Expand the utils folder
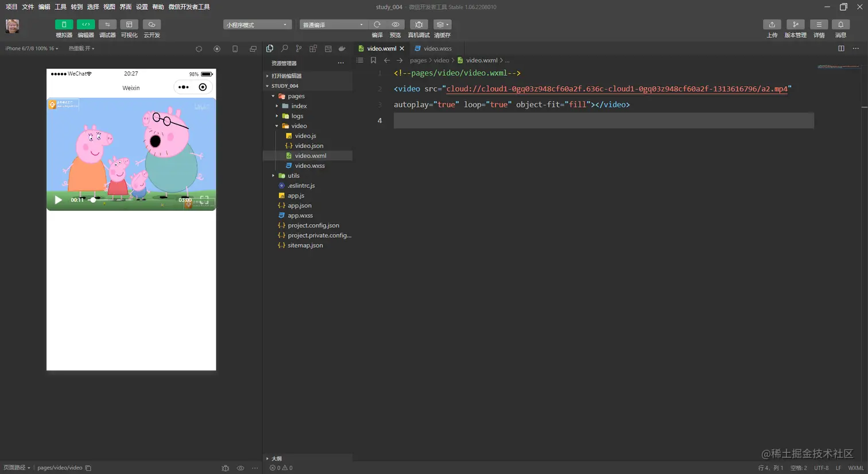Viewport: 868px width, 474px height. coord(308,176)
